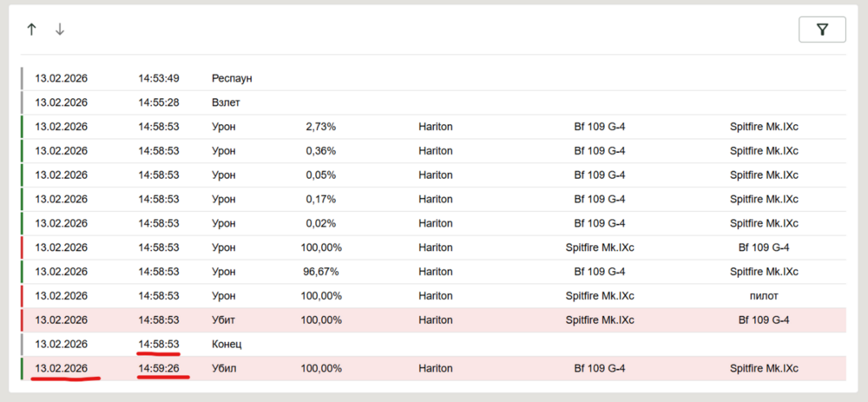Select the Убил event label

click(224, 368)
